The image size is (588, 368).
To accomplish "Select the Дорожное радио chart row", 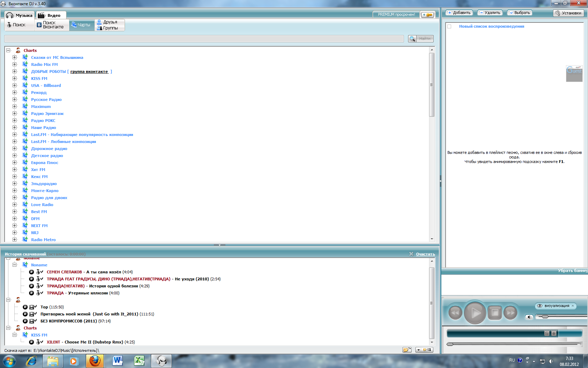I will [x=49, y=149].
